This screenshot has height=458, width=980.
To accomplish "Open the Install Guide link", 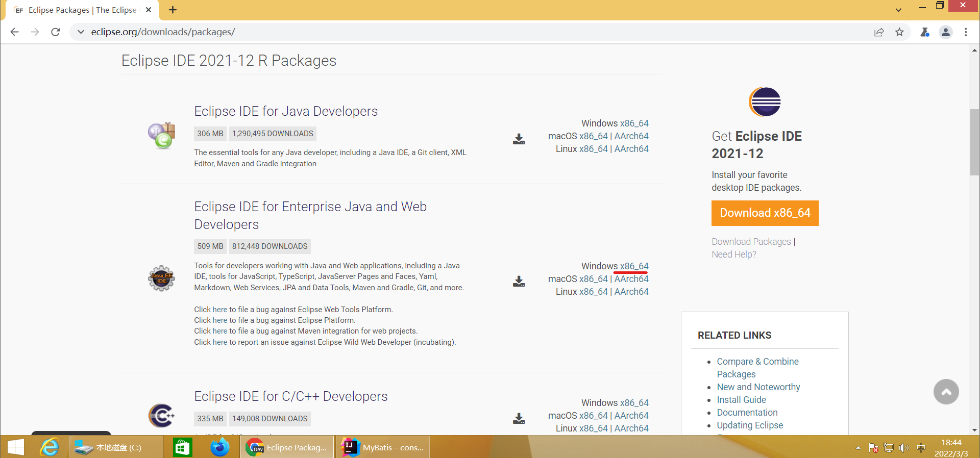I will [x=741, y=400].
